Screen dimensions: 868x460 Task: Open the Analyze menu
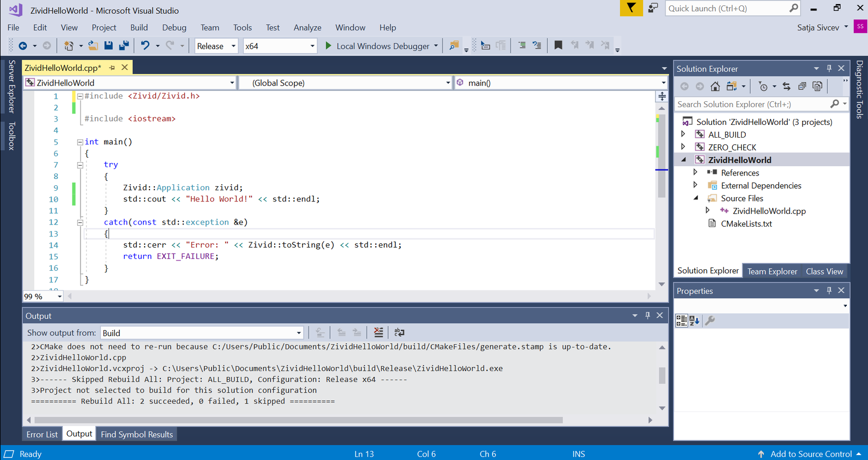point(308,28)
